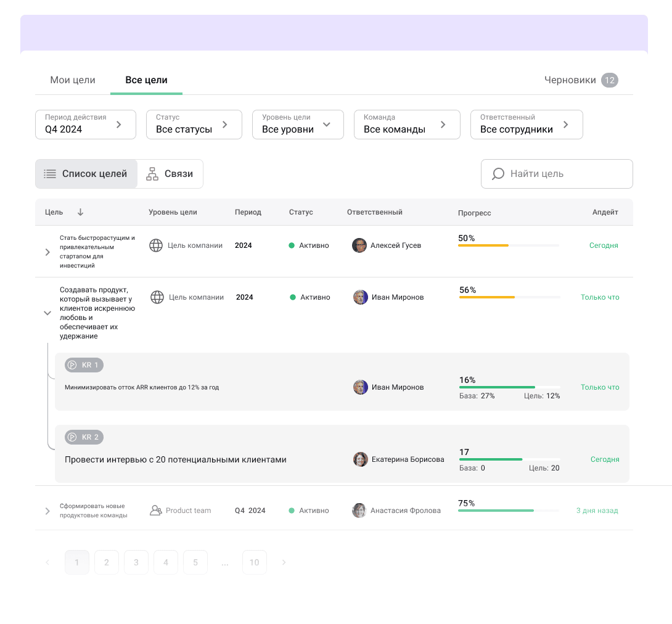Screen dimensions: 672x624
Task: Click the KR 1 badge icon
Action: [73, 365]
